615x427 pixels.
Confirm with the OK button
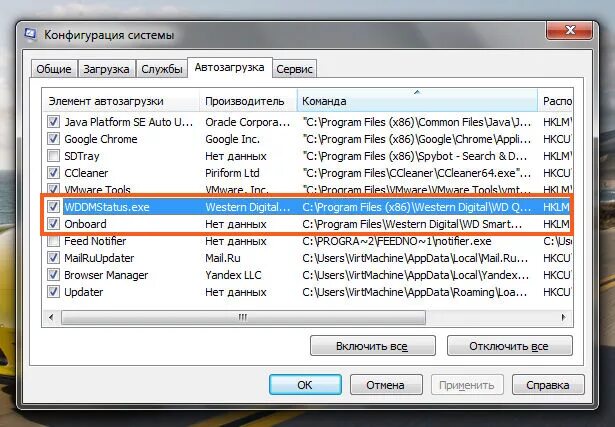click(x=305, y=385)
